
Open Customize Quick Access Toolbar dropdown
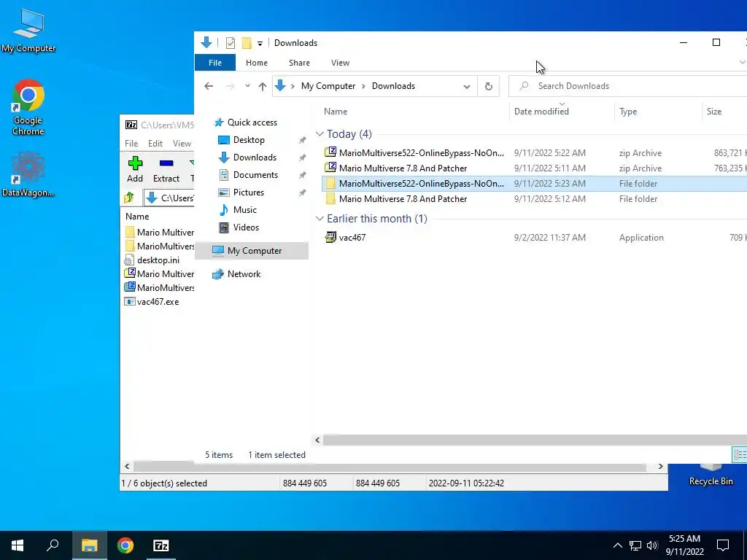coord(260,43)
